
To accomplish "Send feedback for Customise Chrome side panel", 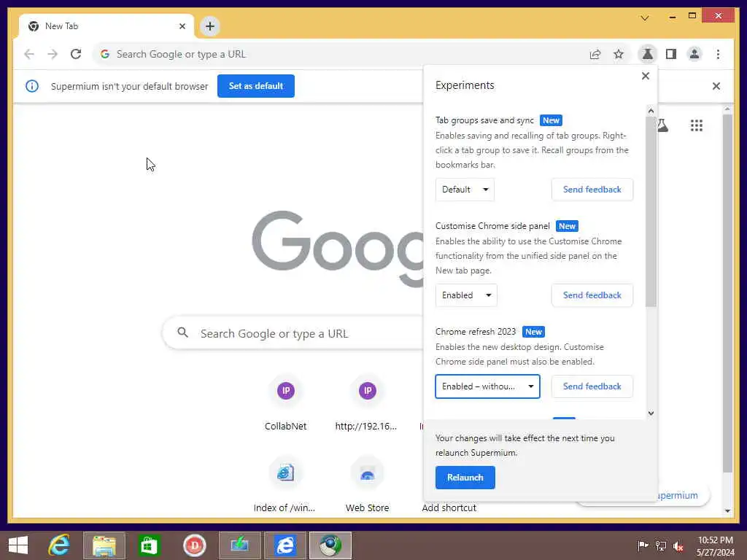I will click(x=592, y=295).
